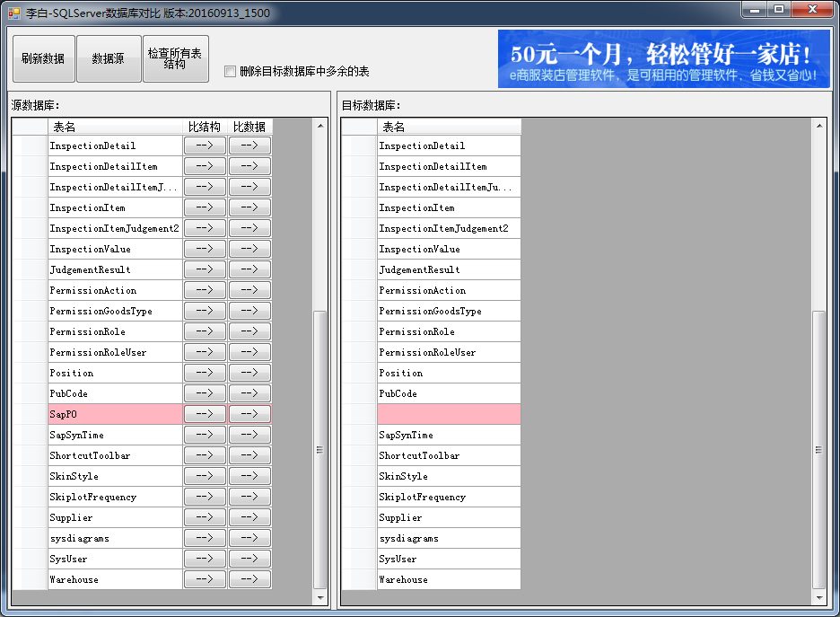Compare structure for highlighted SapPO row

pyautogui.click(x=205, y=414)
